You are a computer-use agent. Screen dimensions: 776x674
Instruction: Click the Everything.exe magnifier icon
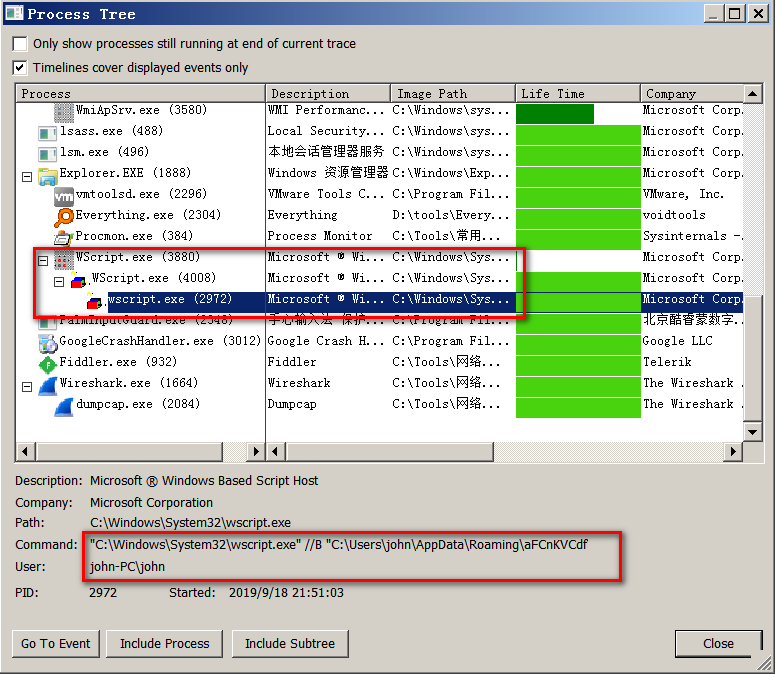63,217
